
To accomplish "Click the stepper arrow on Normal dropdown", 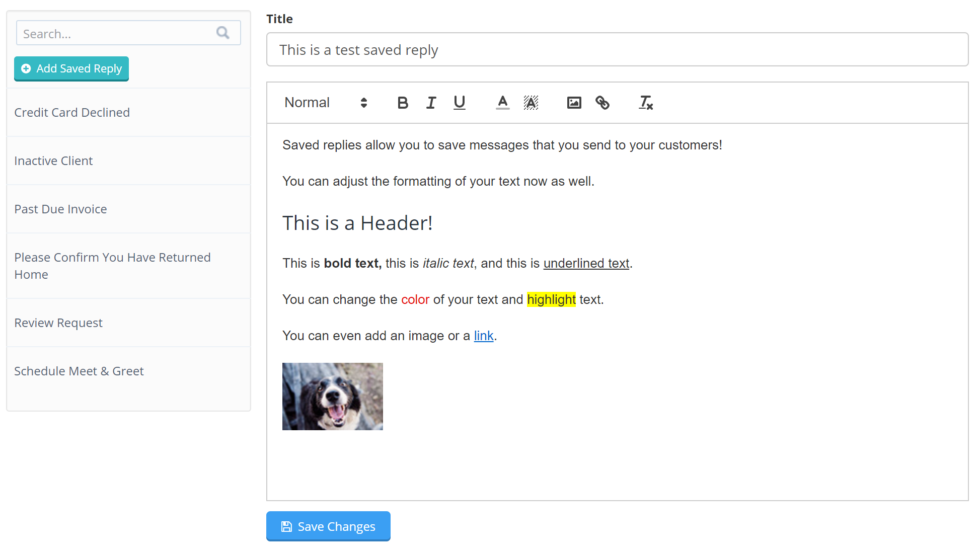I will 363,102.
